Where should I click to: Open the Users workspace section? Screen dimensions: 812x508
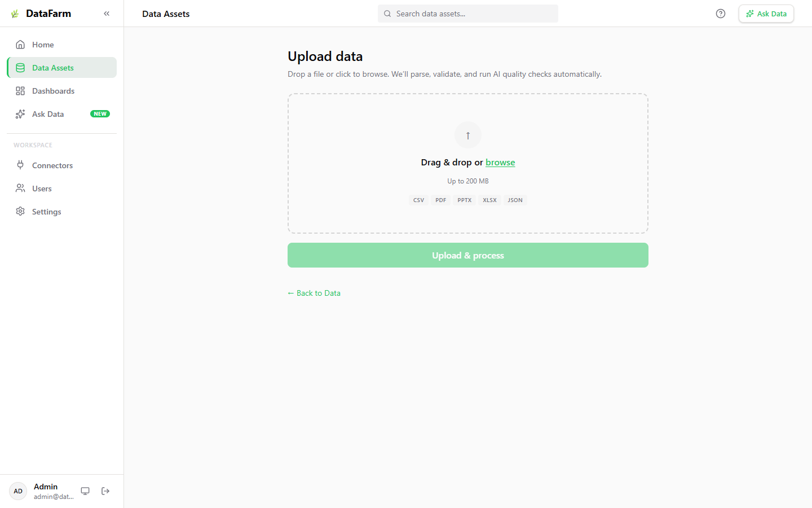(x=42, y=188)
